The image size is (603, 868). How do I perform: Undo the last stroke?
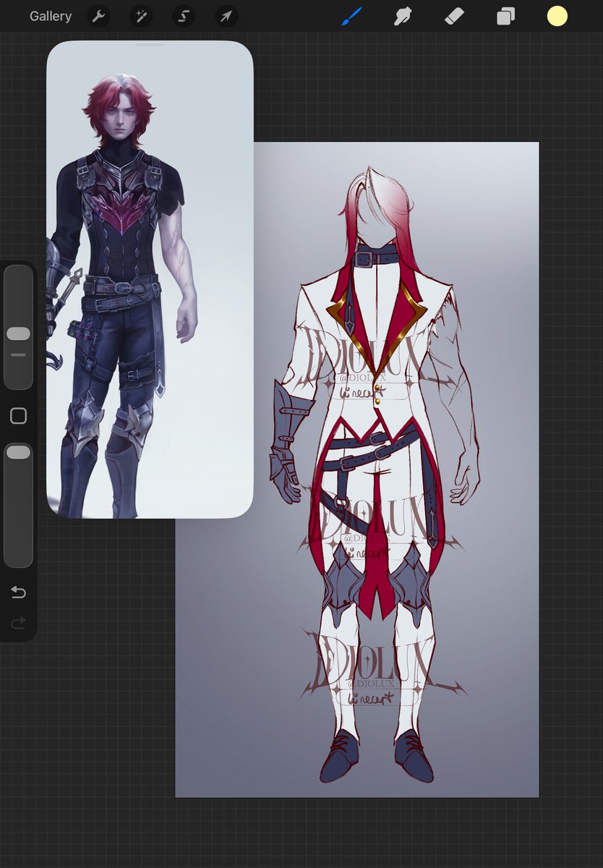pyautogui.click(x=18, y=593)
